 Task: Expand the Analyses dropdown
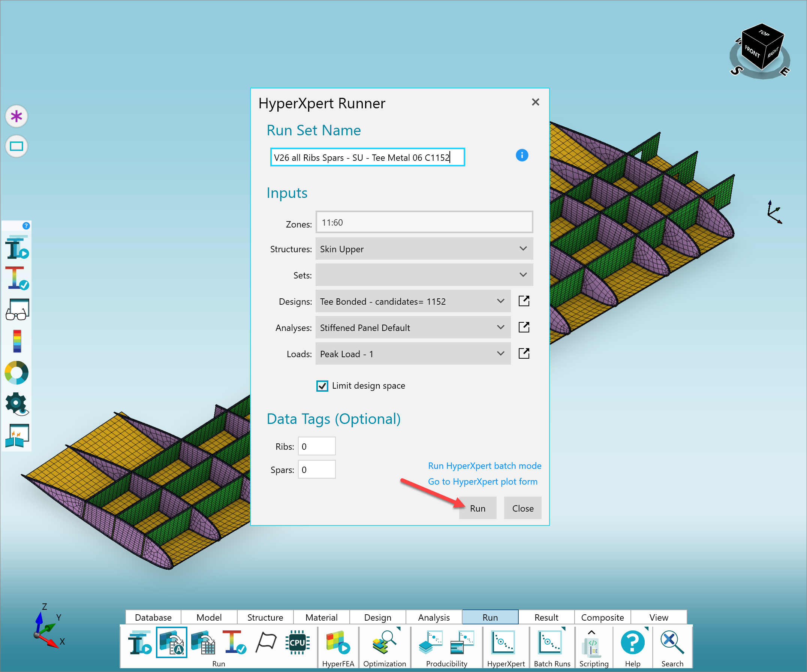coord(413,327)
